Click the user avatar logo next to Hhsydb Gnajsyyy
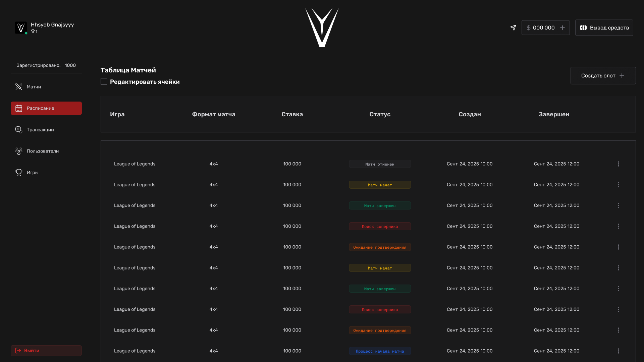Image resolution: width=644 pixels, height=362 pixels. (21, 27)
